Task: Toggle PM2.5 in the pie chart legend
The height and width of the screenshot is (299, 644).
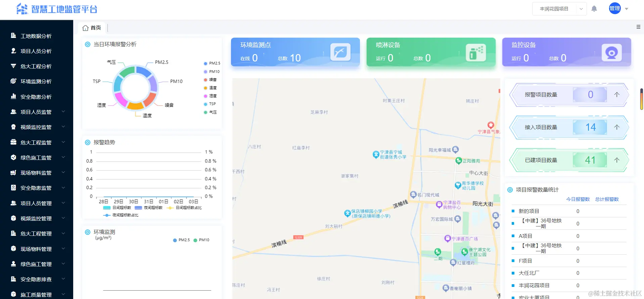Action: tap(212, 63)
